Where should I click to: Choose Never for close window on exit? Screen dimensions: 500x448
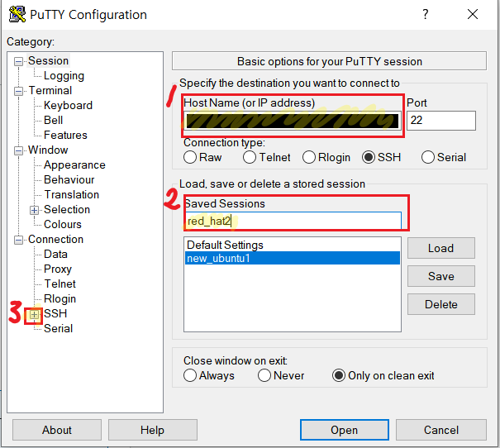pos(264,375)
